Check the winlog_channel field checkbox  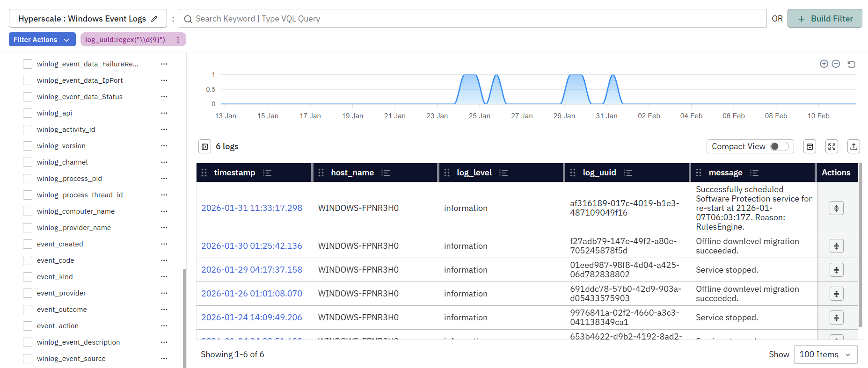pos(28,162)
